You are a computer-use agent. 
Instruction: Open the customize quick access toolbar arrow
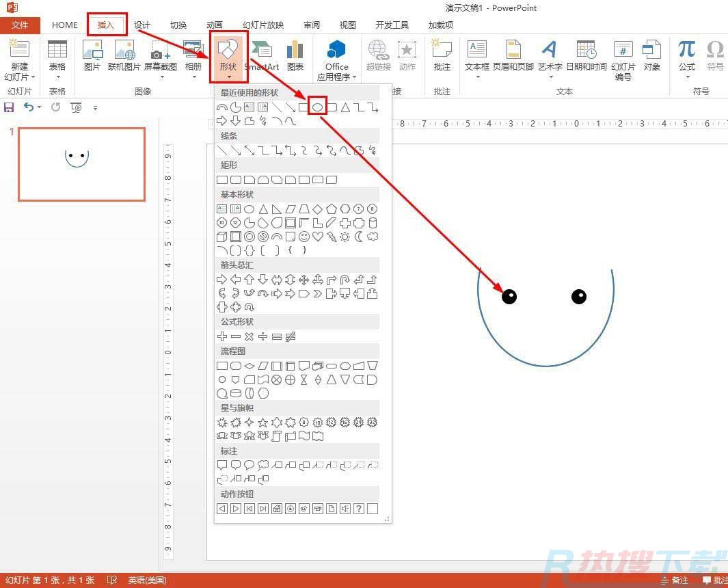(x=95, y=107)
